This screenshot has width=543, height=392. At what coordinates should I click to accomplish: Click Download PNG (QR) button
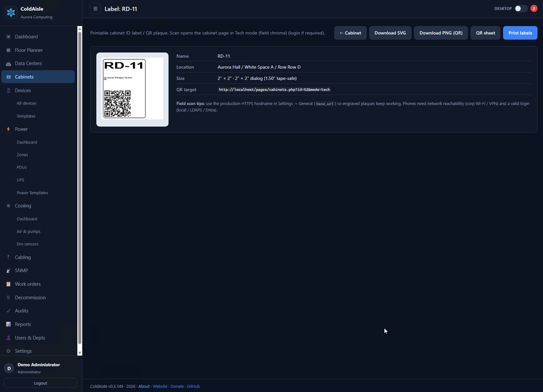tap(441, 33)
